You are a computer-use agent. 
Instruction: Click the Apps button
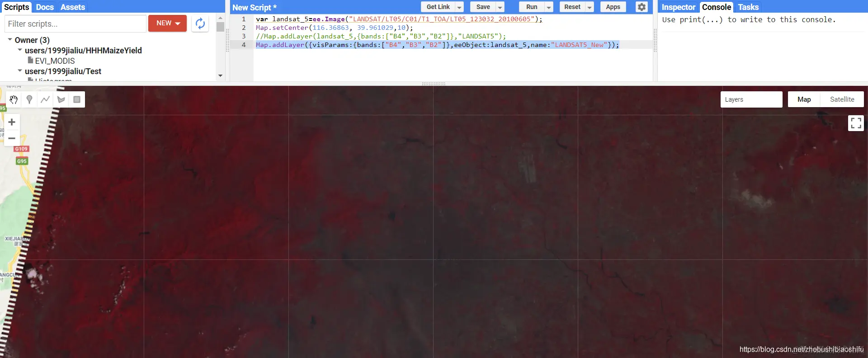613,7
